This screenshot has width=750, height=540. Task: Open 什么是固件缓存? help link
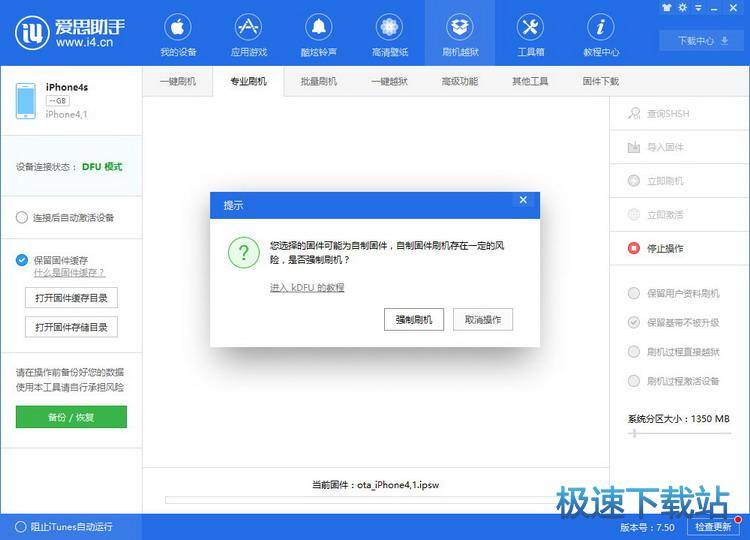[69, 273]
